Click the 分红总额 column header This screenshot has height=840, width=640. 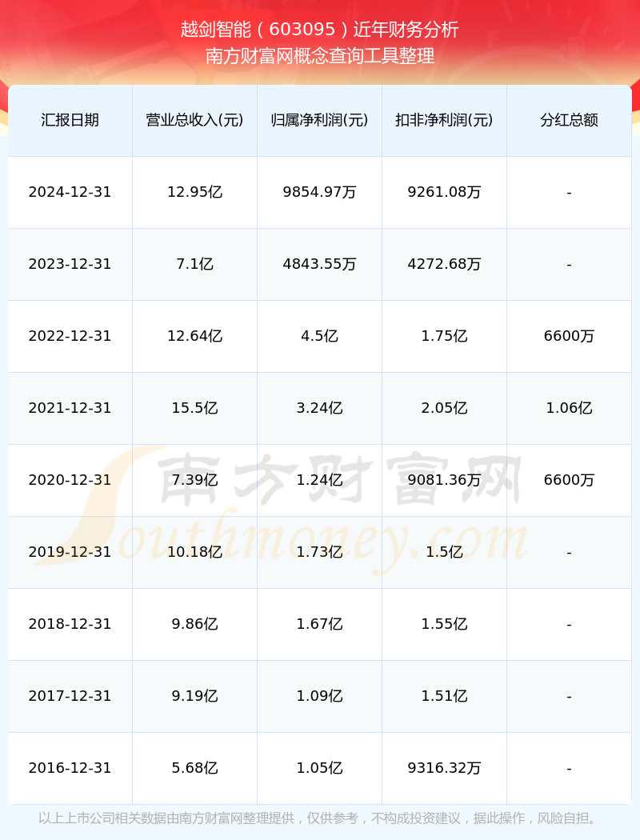click(x=570, y=120)
